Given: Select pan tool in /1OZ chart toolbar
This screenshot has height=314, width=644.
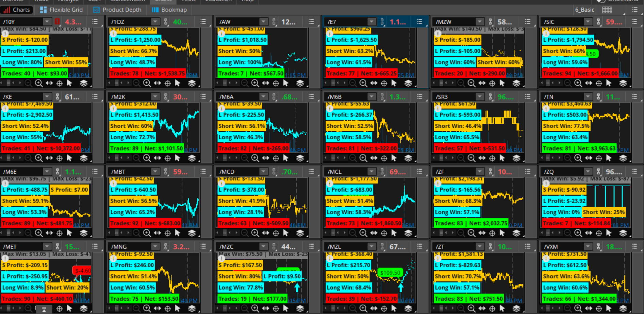Looking at the screenshot, I should click(157, 83).
